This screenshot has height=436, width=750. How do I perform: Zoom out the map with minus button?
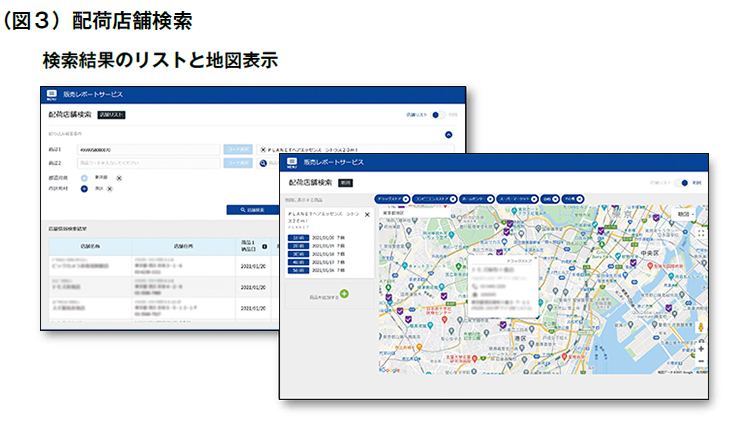tap(701, 361)
